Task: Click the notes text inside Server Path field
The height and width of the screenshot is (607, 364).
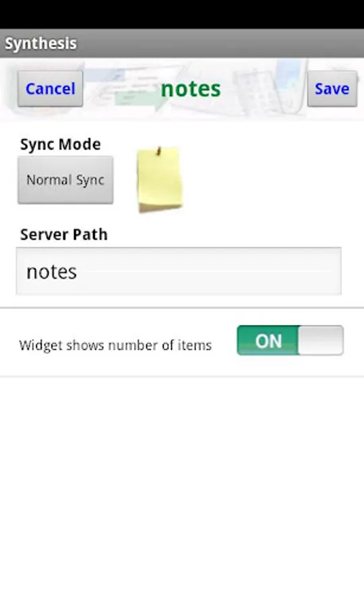Action: click(x=51, y=272)
